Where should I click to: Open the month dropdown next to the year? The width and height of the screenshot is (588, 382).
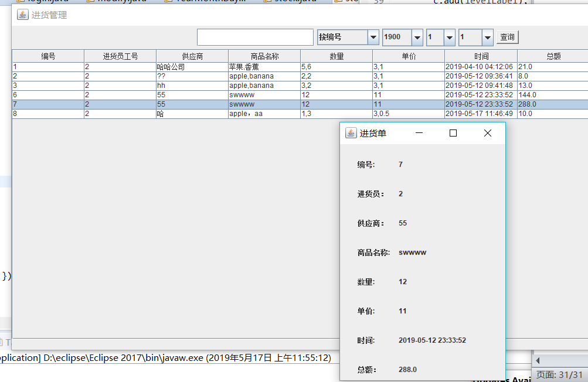[449, 37]
